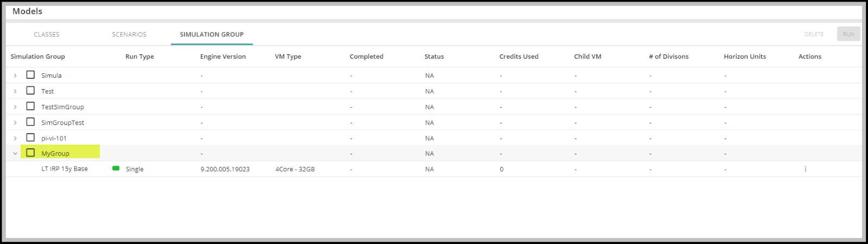This screenshot has height=244, width=868.
Task: Tick the SimGroupTest checkbox
Action: (30, 122)
